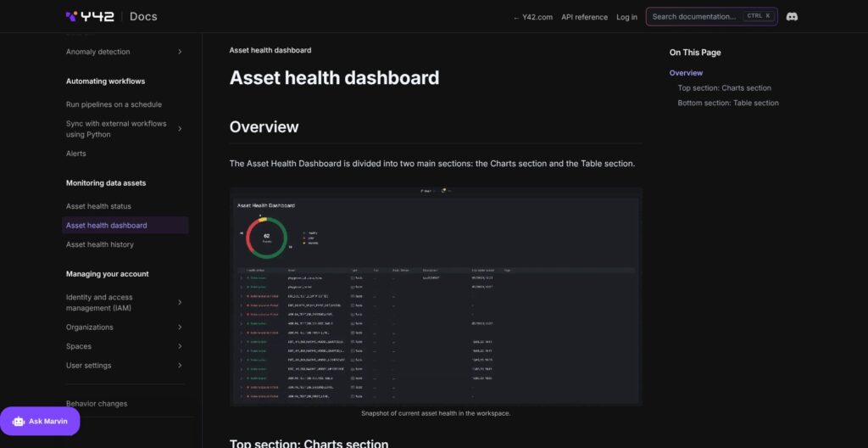The width and height of the screenshot is (868, 448).
Task: Open the API reference link
Action: pyautogui.click(x=584, y=17)
